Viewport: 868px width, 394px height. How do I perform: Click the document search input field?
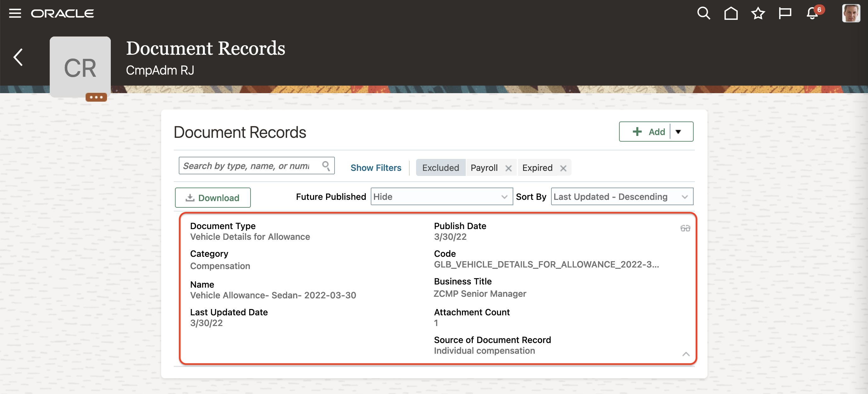tap(249, 166)
